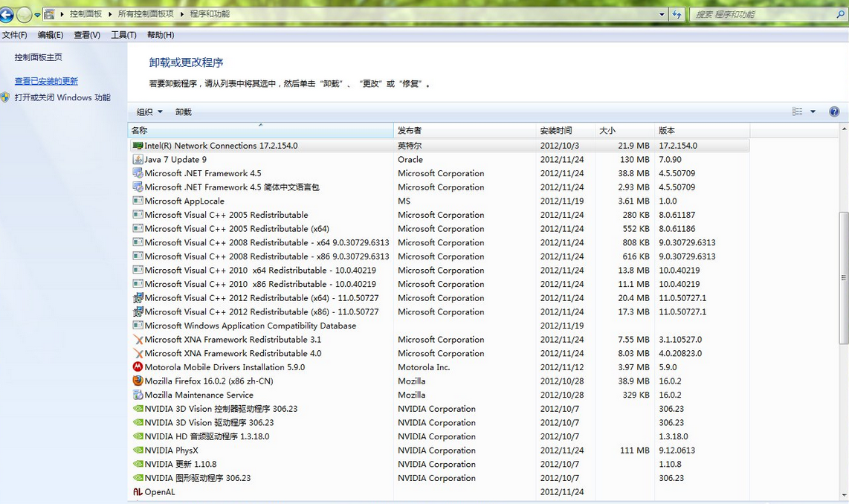Click the scrollbar down arrow
Image resolution: width=849 pixels, height=504 pixels.
click(x=844, y=495)
